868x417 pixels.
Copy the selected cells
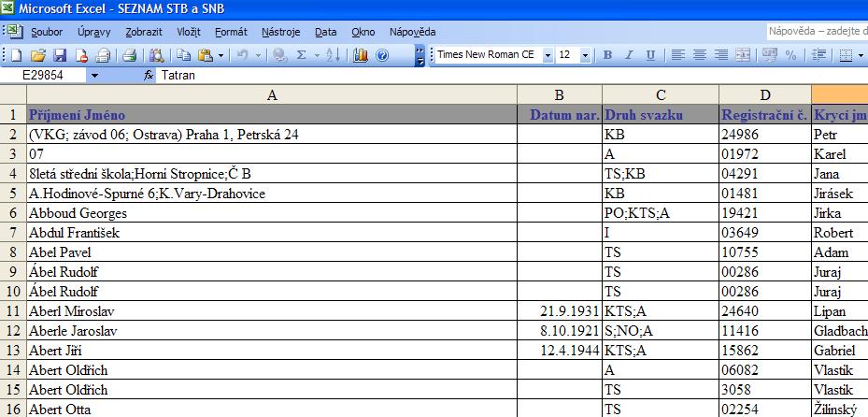183,55
